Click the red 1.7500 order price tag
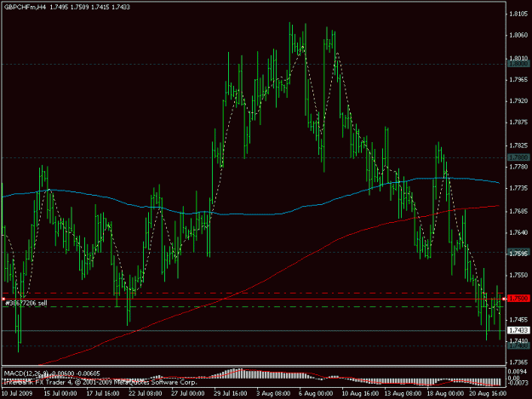 pyautogui.click(x=519, y=299)
